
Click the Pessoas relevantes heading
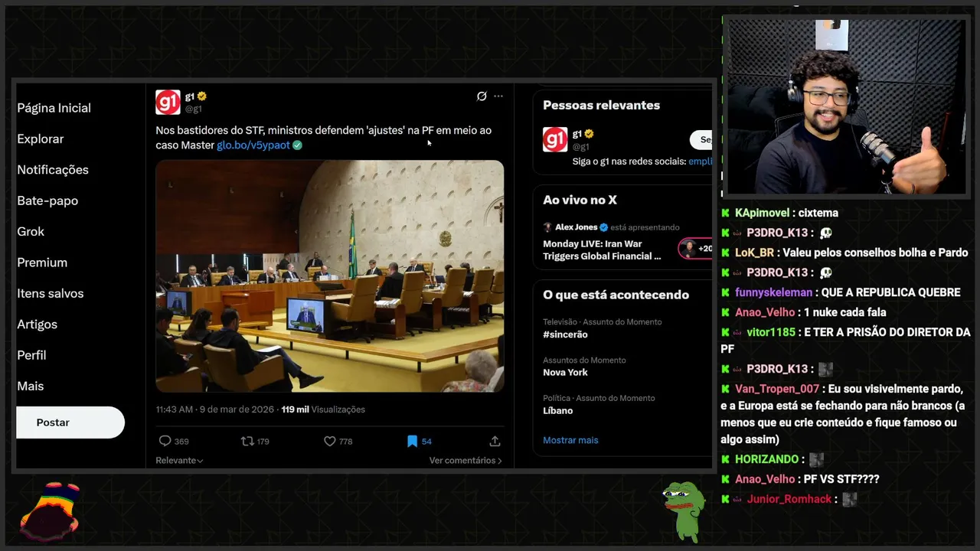(601, 105)
